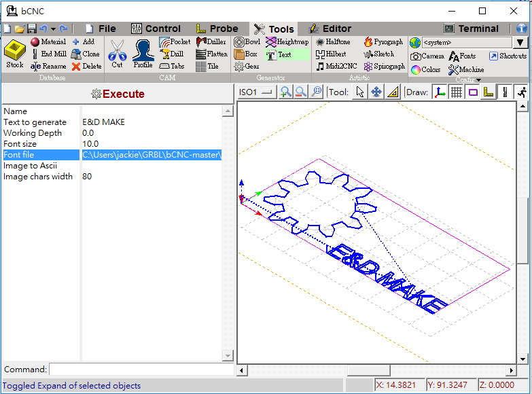Select the Spirograph tool
Viewport: 532px width, 394px height.
point(385,66)
